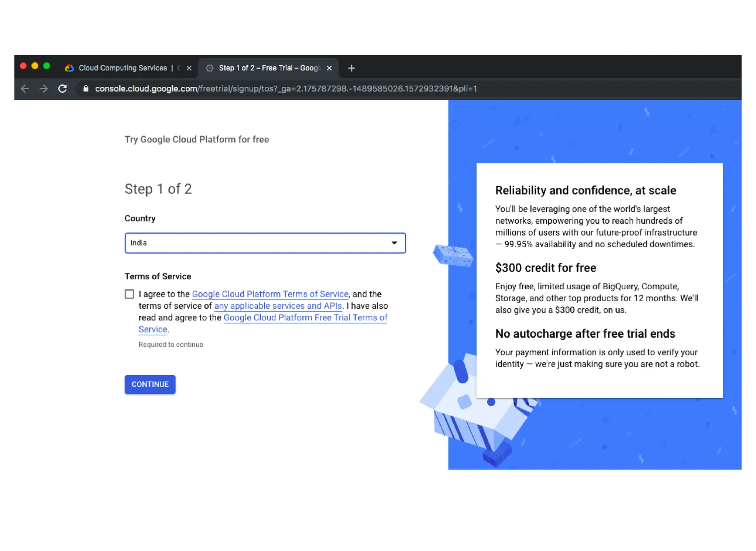Reload the page with refresh icon
Image resolution: width=756 pixels, height=551 pixels.
[62, 89]
